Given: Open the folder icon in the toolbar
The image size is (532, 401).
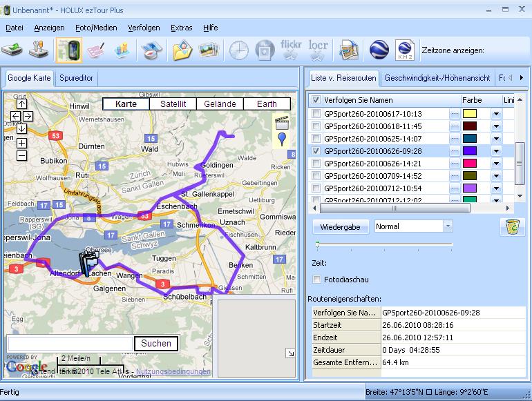Looking at the screenshot, I should [182, 50].
